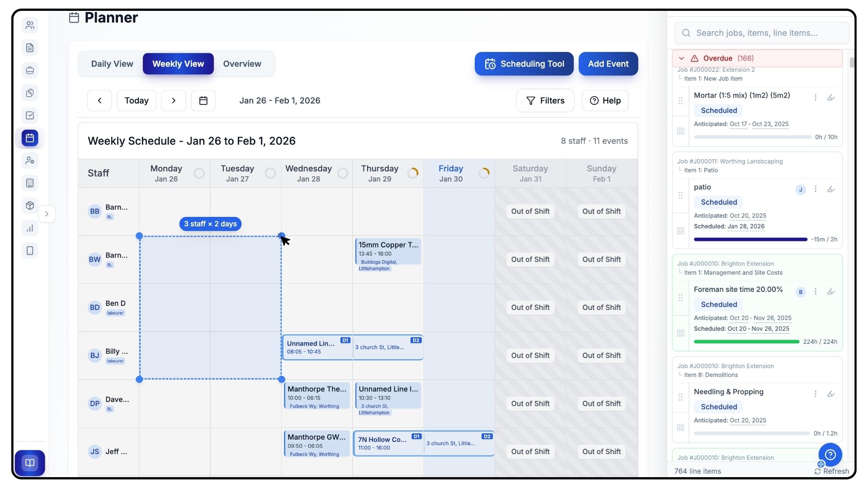Switch to the Overview tab

(x=242, y=64)
